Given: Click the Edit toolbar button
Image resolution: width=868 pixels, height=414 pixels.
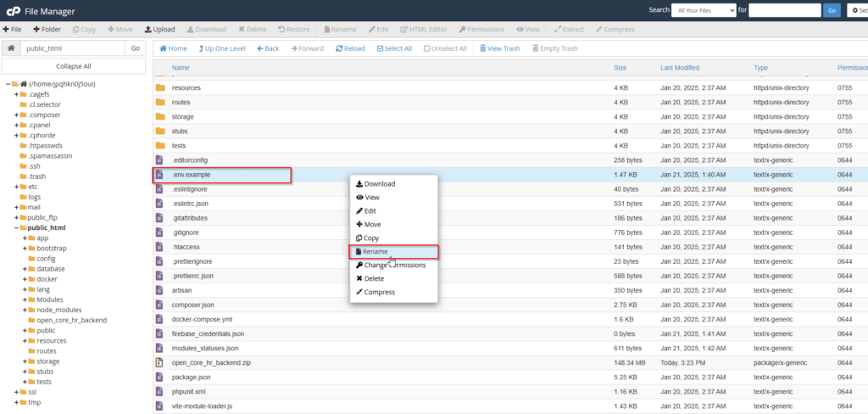Looking at the screenshot, I should 379,30.
